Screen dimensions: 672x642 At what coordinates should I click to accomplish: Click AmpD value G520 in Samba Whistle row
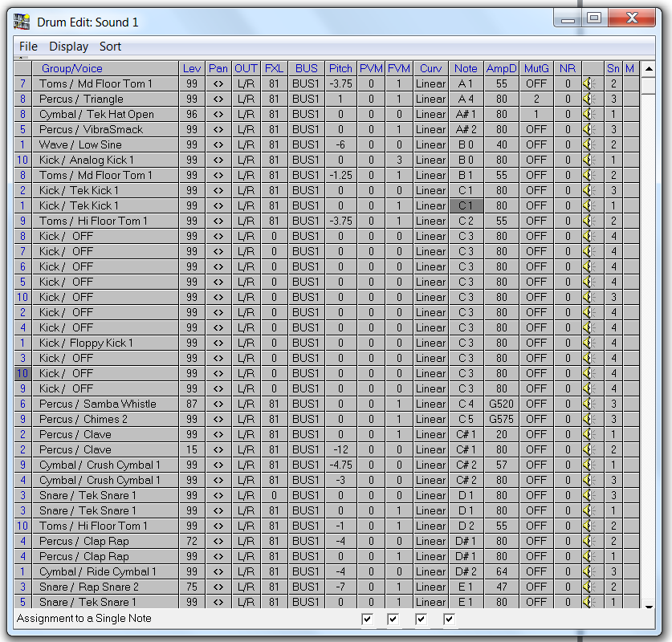(502, 404)
